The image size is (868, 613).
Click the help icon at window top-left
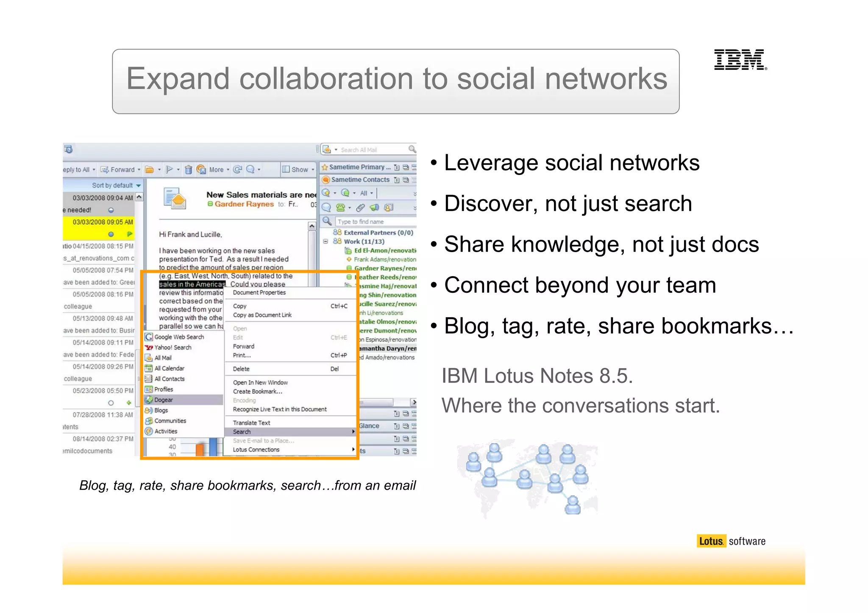(68, 149)
